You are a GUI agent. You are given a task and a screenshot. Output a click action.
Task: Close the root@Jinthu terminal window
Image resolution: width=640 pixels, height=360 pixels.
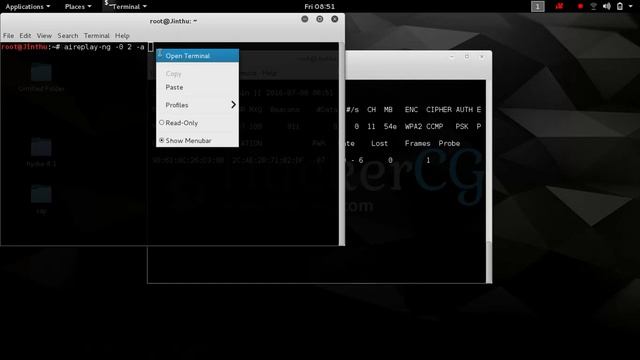335,19
